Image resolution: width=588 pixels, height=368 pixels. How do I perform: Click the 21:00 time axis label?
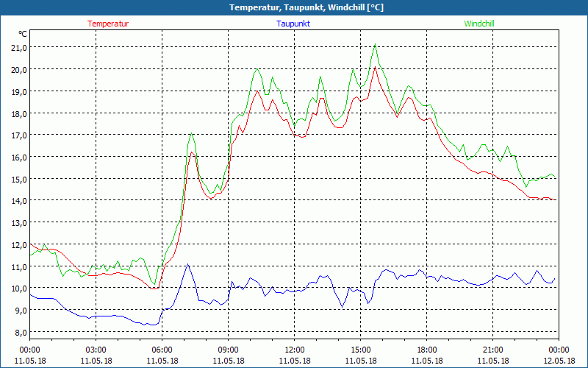[492, 350]
